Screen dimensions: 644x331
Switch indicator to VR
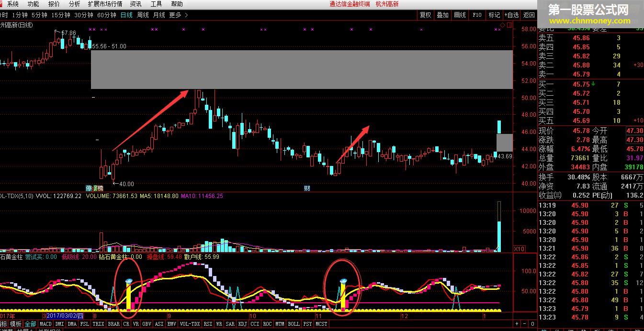click(136, 324)
